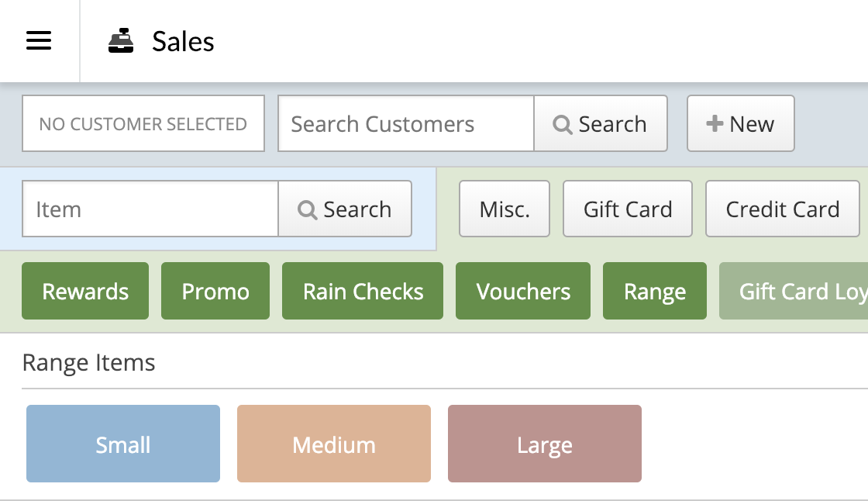Click the customer Search magnifier button
The width and height of the screenshot is (868, 501).
[601, 123]
